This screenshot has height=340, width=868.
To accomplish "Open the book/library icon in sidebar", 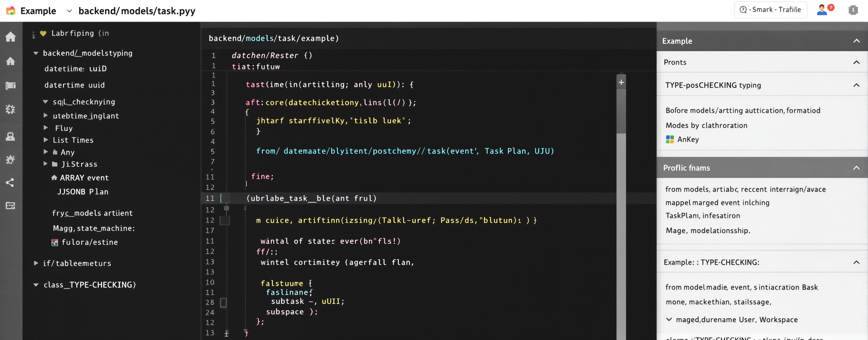I will (x=10, y=86).
